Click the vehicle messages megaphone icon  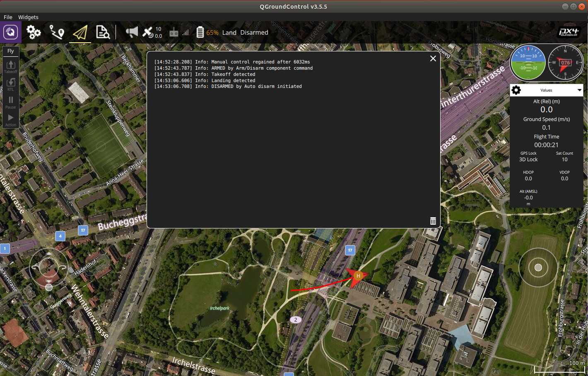132,32
